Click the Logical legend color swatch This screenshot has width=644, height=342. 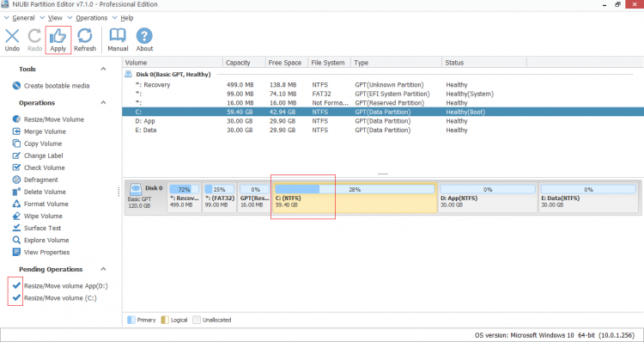coord(165,320)
